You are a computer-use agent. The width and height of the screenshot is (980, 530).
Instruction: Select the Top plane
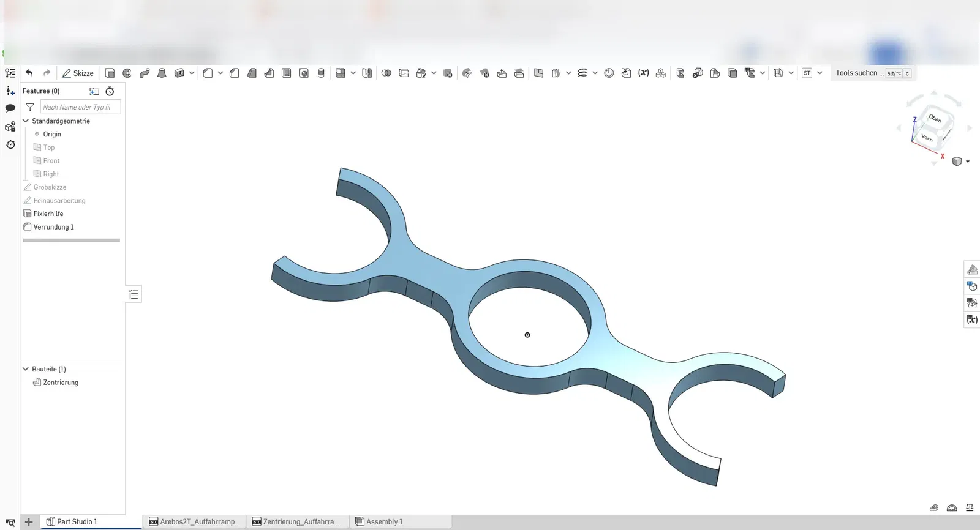49,147
